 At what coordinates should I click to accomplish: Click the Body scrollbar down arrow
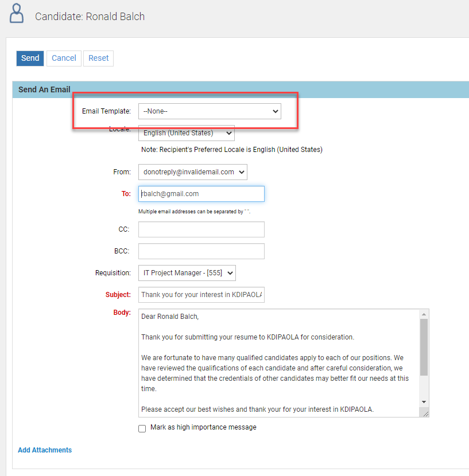(x=424, y=402)
